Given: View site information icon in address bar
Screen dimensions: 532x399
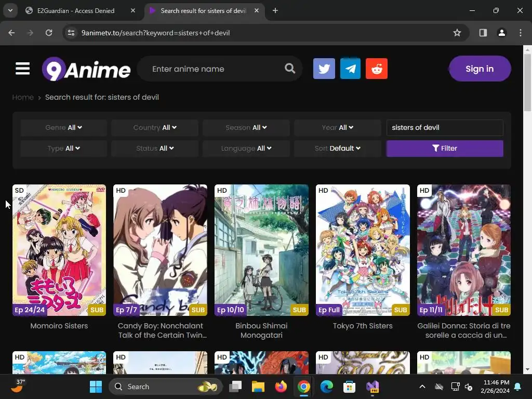Looking at the screenshot, I should (71, 33).
